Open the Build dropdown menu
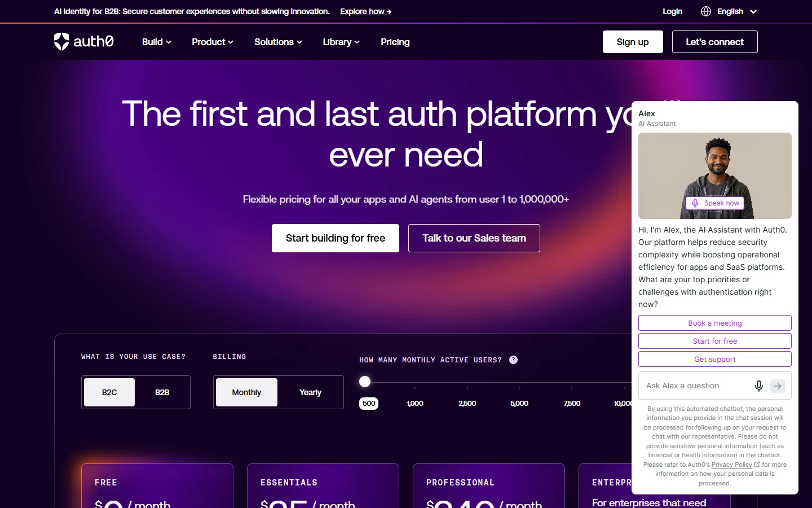This screenshot has height=508, width=812. click(157, 42)
